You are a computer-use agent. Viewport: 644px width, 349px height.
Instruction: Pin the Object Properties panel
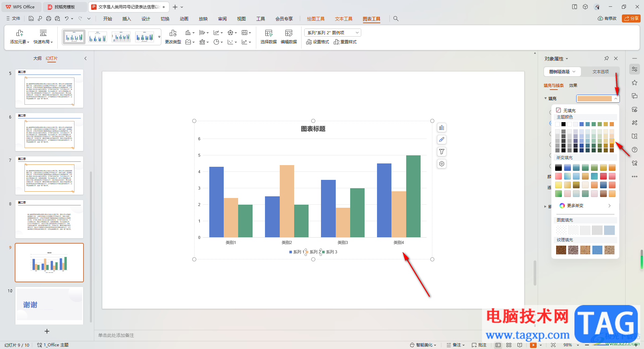[x=606, y=58]
